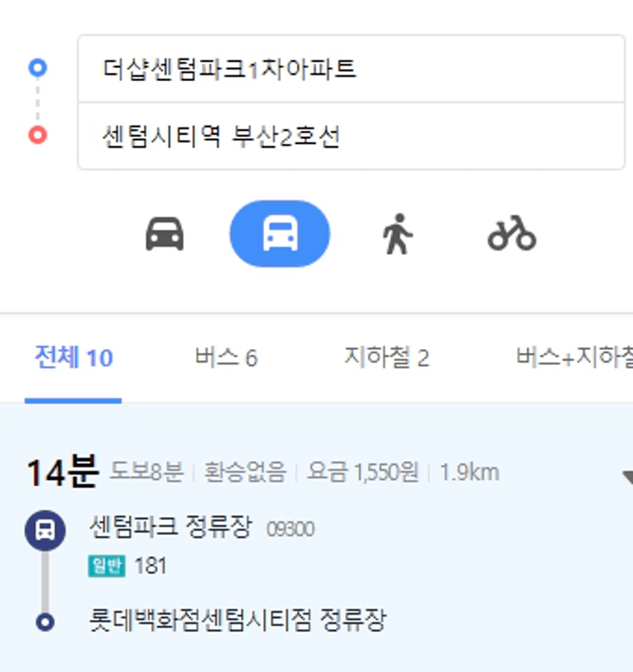Click the arrival stop circle for 롯데백화점센텀시티점

pos(45,621)
